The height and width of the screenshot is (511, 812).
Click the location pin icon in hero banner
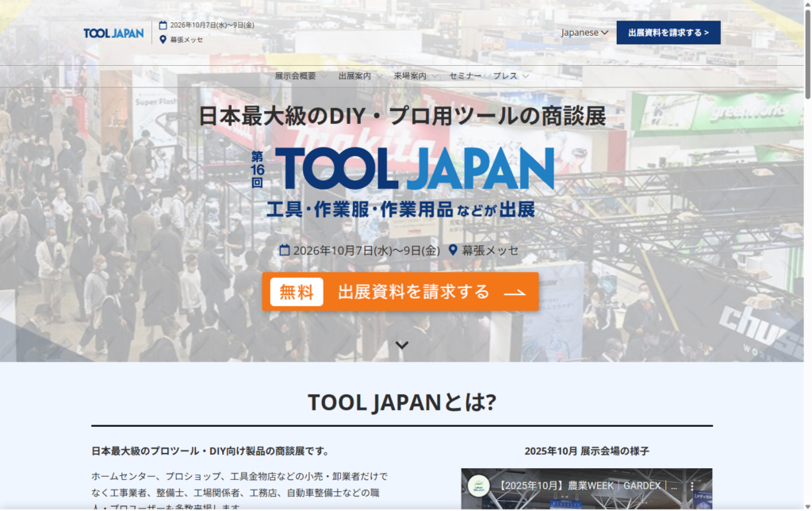[x=453, y=250]
